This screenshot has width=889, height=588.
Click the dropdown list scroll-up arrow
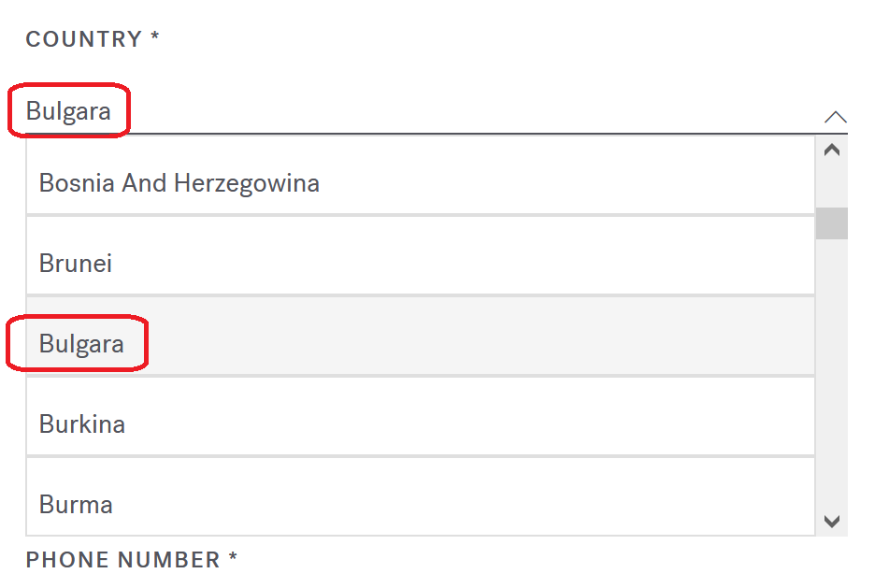pos(832,151)
